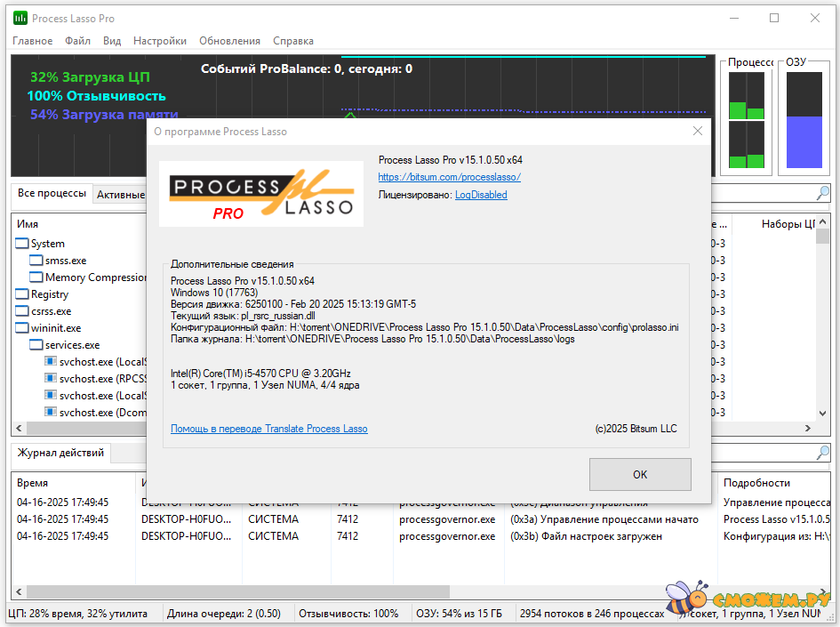Screen dimensions: 840x627
Task: Click the 'Событий ProBalance: 0, сегодня: 0' text
Action: (x=307, y=68)
